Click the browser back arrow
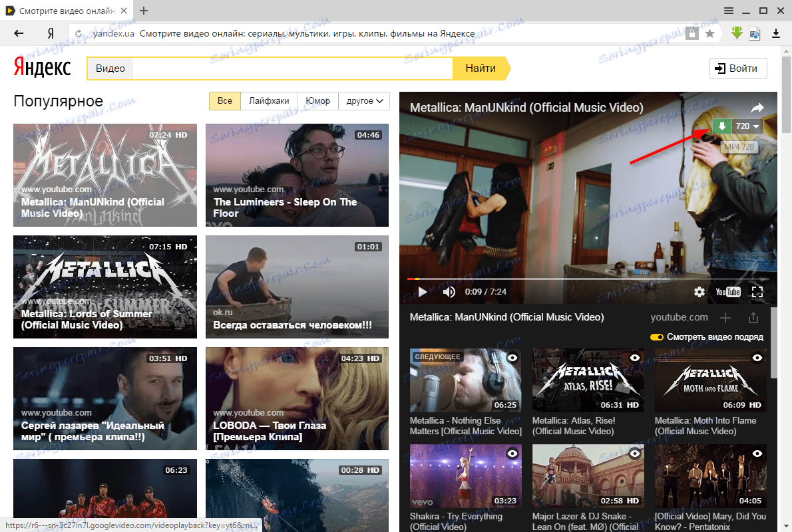Screen dimensions: 792x532 [19, 33]
